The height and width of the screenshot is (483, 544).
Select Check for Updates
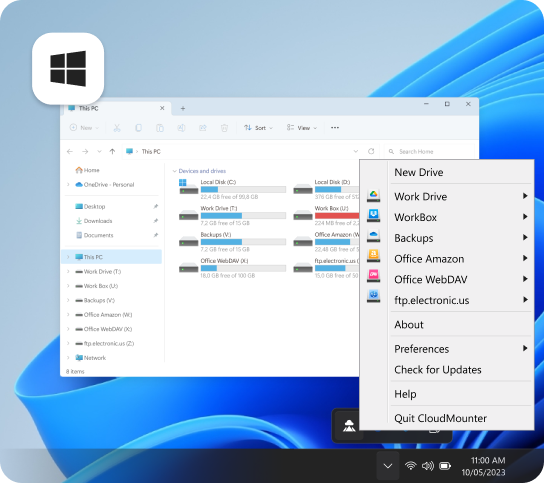(438, 370)
